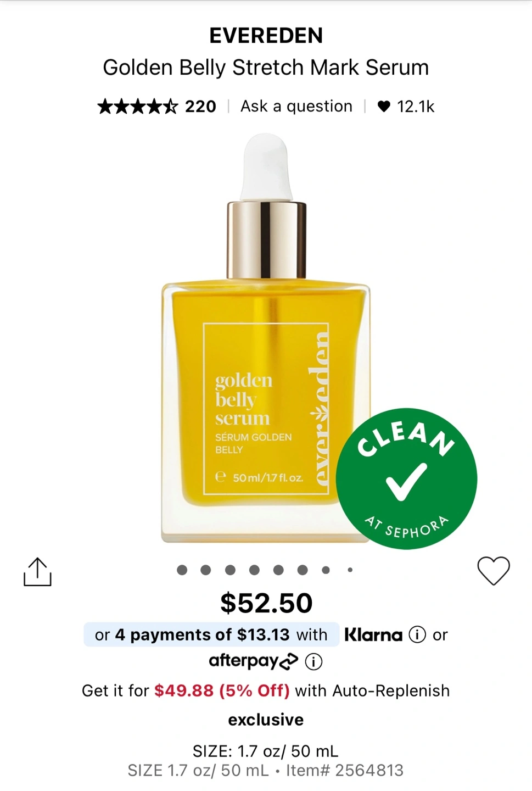Open the star rating reviews
This screenshot has width=532, height=791.
pyautogui.click(x=138, y=106)
